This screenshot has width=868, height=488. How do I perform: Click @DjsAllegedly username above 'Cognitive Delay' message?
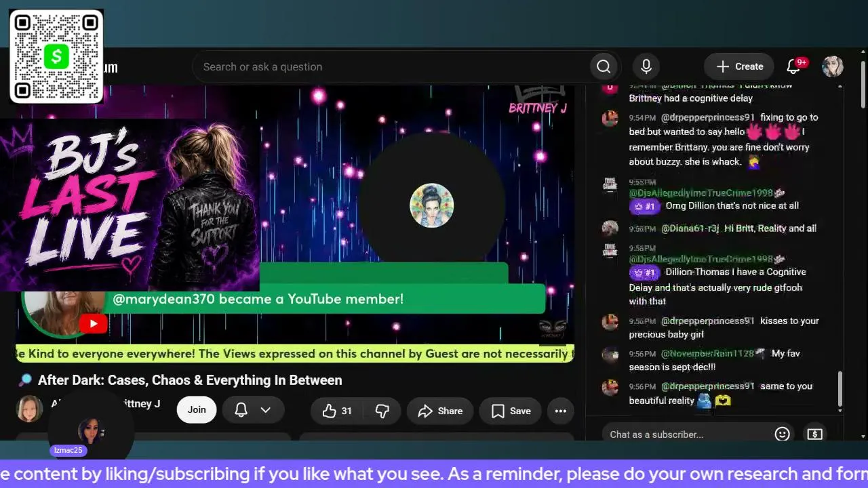coord(702,260)
